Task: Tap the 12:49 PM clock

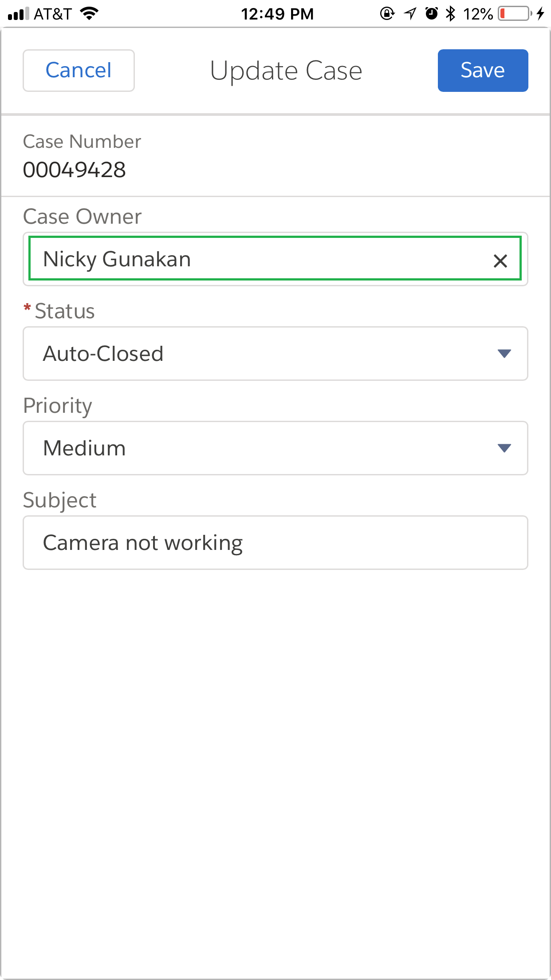Action: point(277,14)
